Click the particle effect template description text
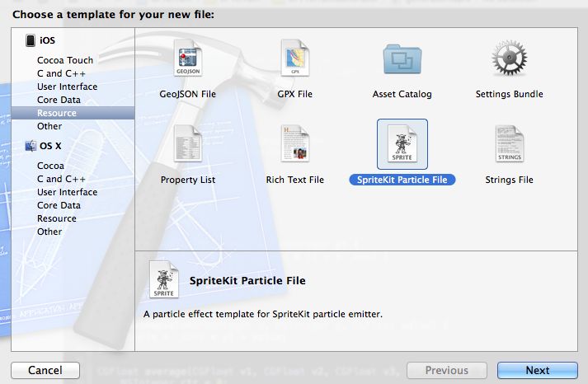588x384 pixels. 263,314
